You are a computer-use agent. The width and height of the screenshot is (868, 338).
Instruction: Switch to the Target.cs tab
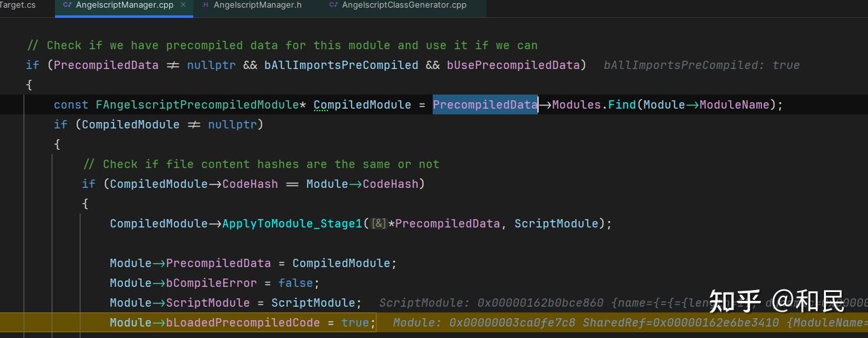[18, 5]
